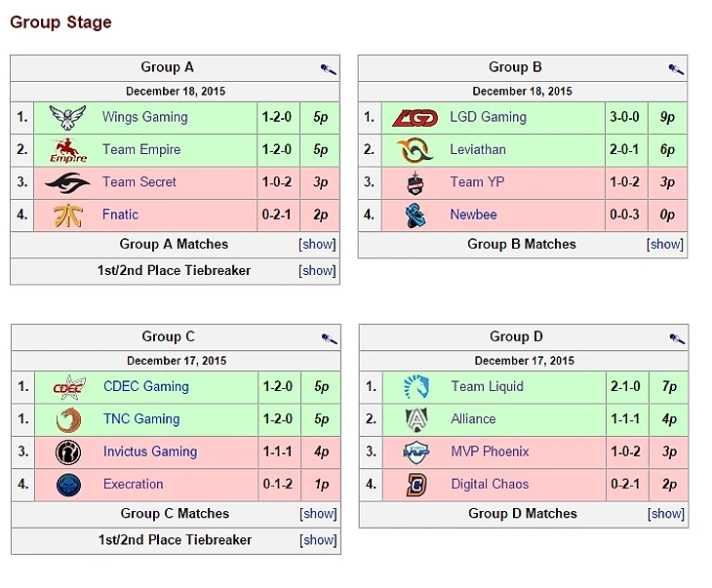712x588 pixels.
Task: Click the Alliance team logo
Action: tap(416, 419)
